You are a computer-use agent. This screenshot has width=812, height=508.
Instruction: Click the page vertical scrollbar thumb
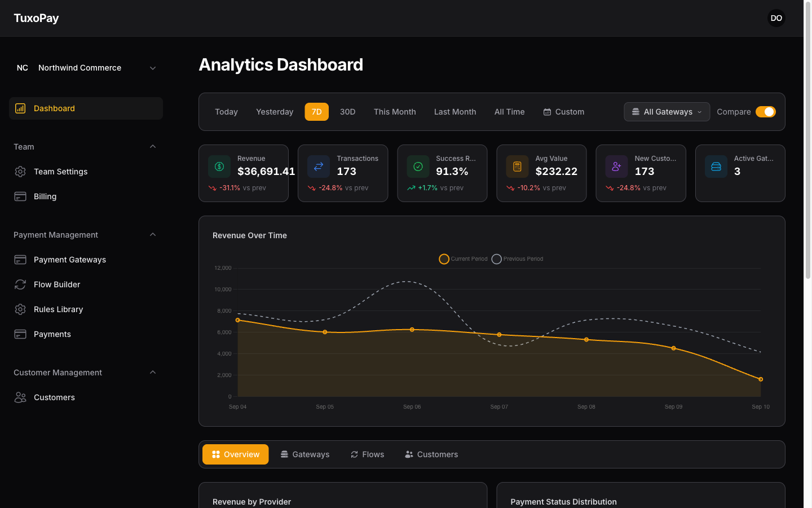[x=808, y=141]
